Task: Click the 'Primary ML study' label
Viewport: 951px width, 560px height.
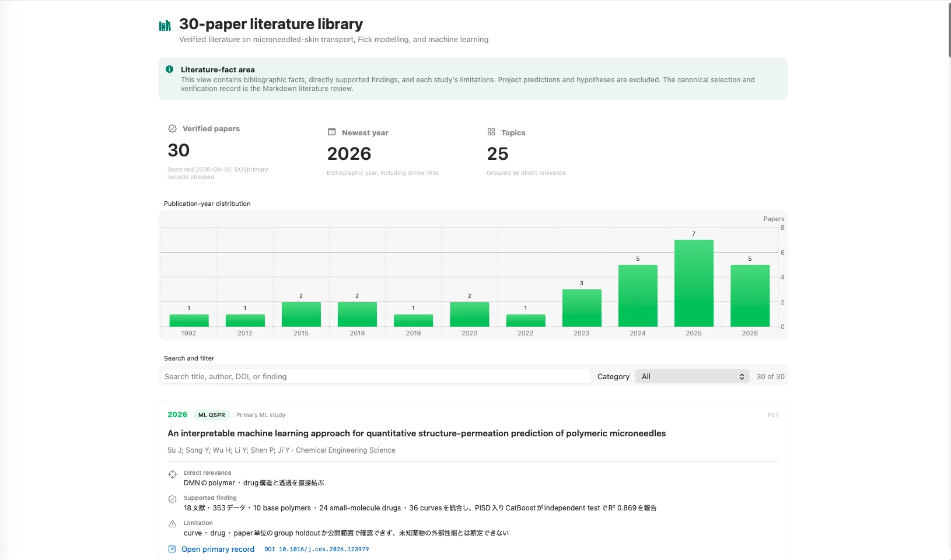Action: 261,415
